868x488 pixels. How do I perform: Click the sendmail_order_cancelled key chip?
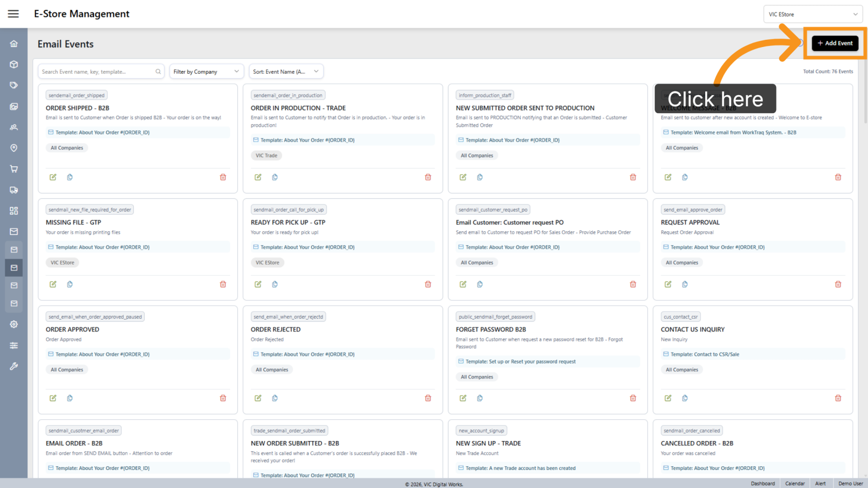[x=692, y=431]
